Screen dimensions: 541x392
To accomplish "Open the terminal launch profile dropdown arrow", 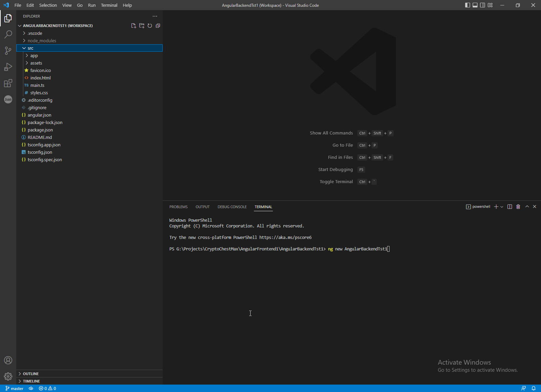I will coord(502,207).
